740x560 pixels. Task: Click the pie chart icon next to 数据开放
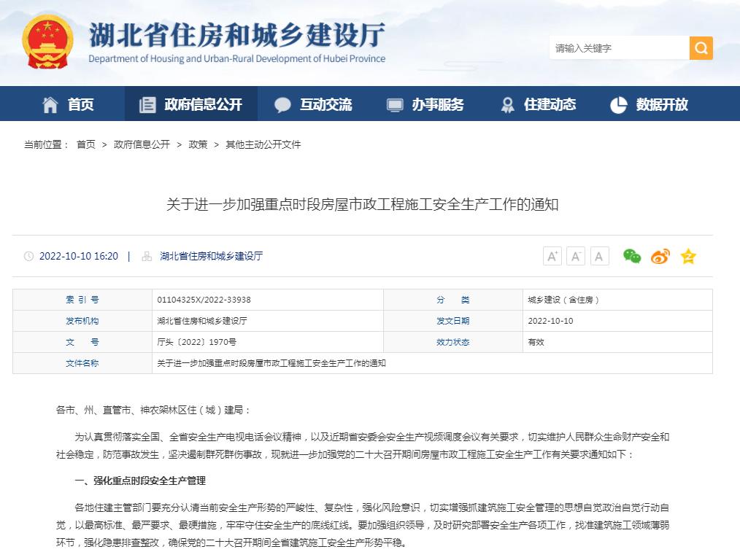pyautogui.click(x=619, y=104)
